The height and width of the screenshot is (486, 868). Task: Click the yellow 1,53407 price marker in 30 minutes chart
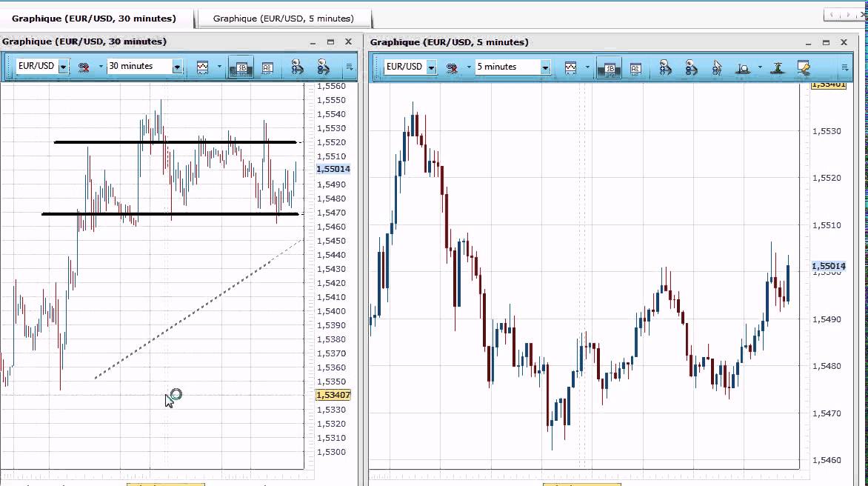[333, 395]
